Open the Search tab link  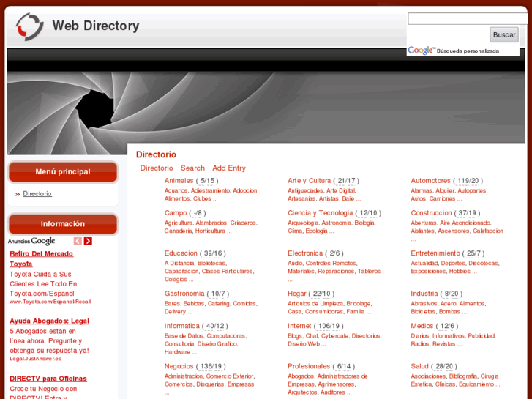click(192, 168)
